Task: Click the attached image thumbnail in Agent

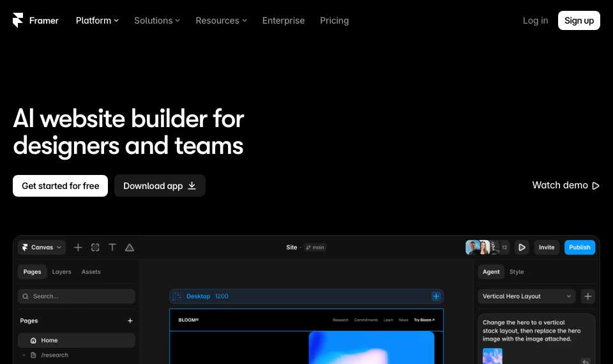Action: click(x=492, y=356)
